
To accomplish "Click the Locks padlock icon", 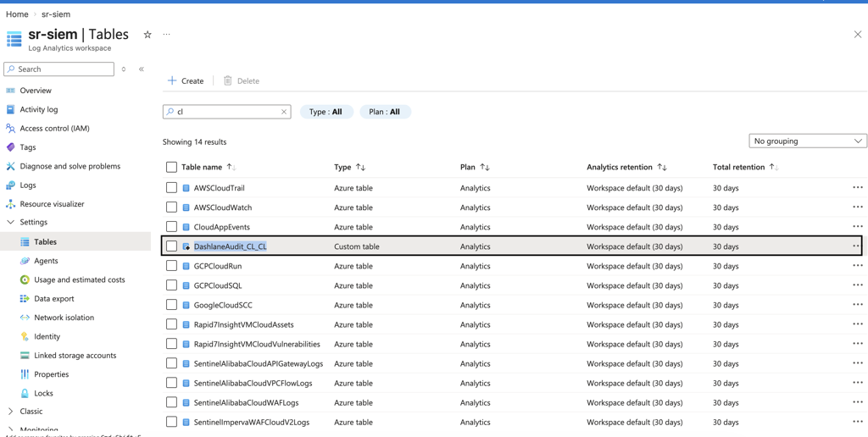I will 25,393.
